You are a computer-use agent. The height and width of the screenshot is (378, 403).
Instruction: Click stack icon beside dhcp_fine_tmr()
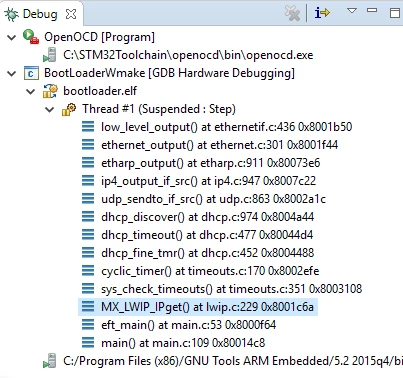[x=88, y=253]
